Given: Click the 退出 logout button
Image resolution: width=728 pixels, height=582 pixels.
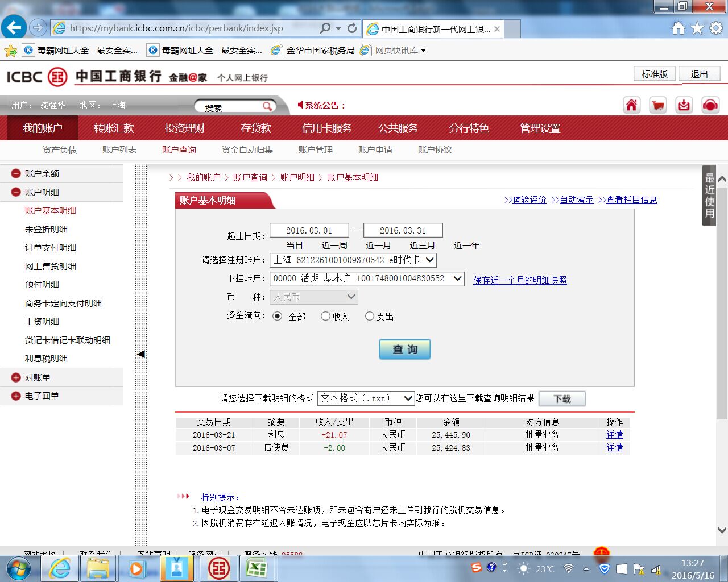Looking at the screenshot, I should [x=700, y=74].
